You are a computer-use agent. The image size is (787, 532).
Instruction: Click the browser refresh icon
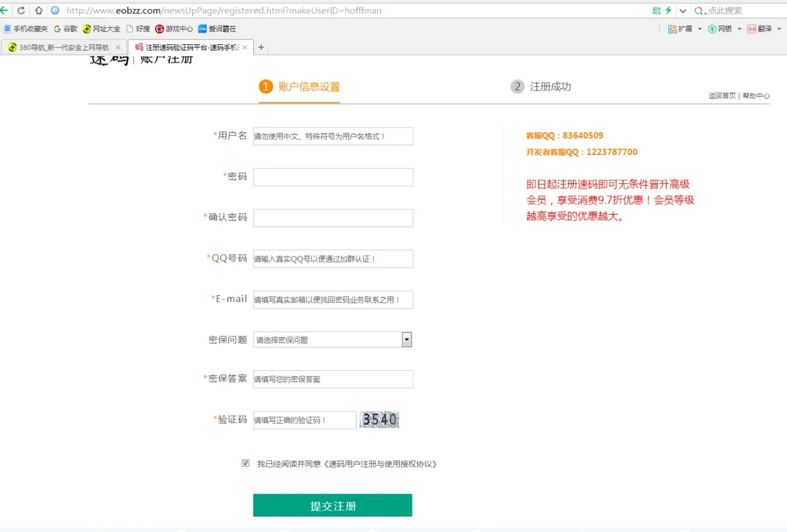pyautogui.click(x=22, y=10)
